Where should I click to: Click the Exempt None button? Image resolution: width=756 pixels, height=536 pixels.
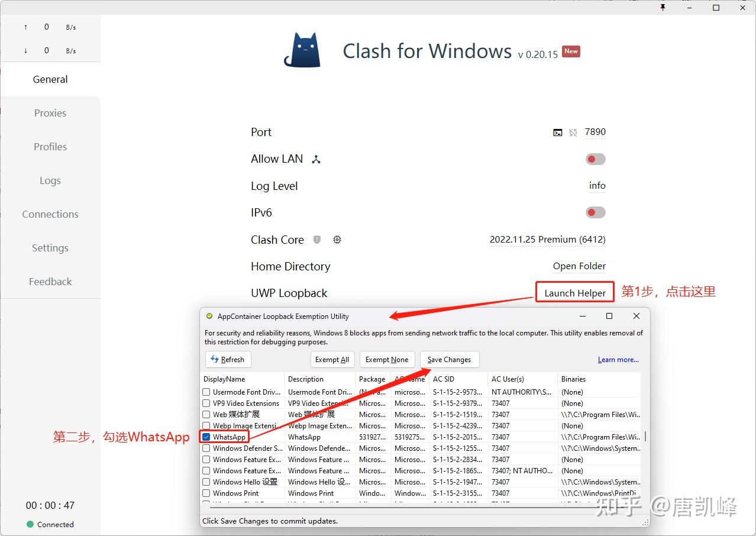387,360
